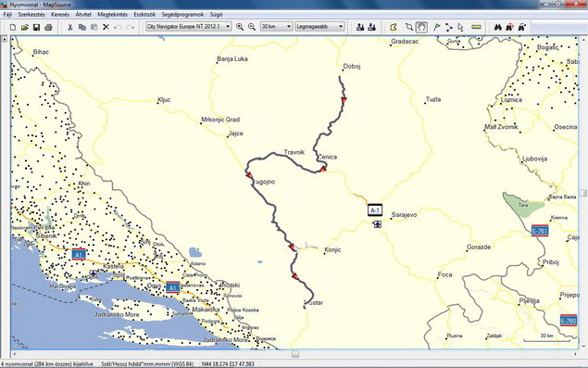The height and width of the screenshot is (368, 588).
Task: Select the Hand pan tool
Action: tap(421, 27)
